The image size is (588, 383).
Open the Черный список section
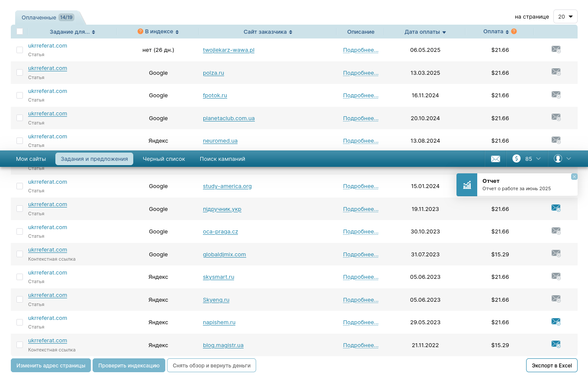pyautogui.click(x=164, y=159)
